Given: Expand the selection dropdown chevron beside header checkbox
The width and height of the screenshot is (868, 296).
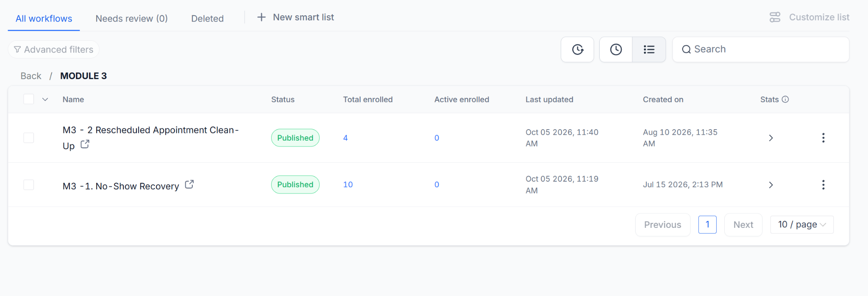Looking at the screenshot, I should click(x=45, y=100).
